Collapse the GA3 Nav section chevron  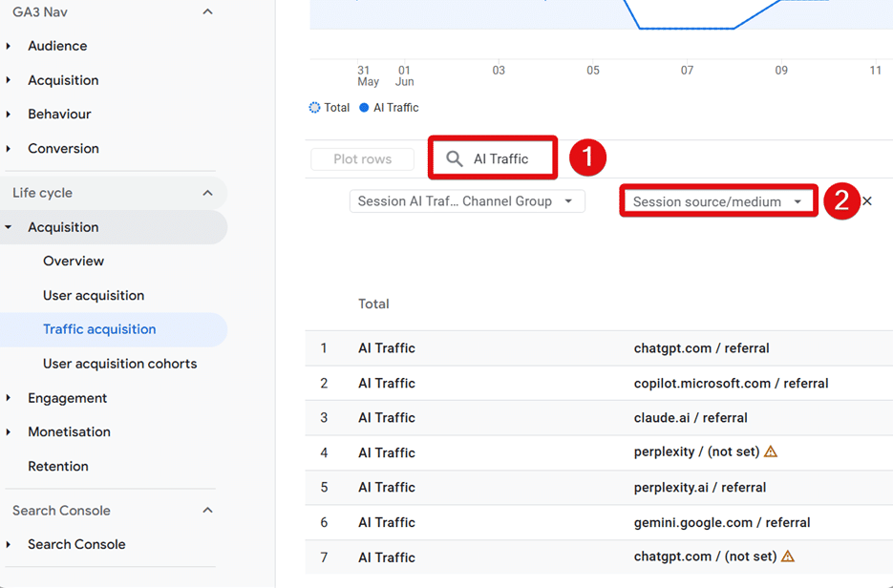coord(208,12)
